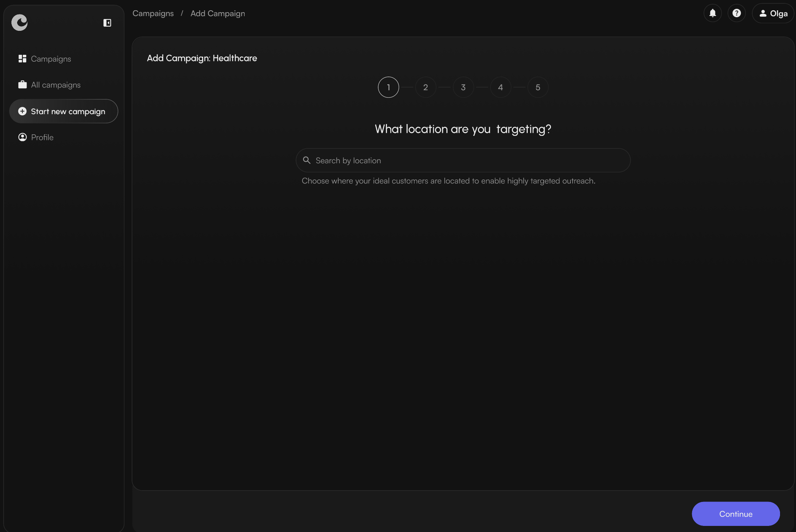
Task: Select Profile in sidebar
Action: [42, 137]
